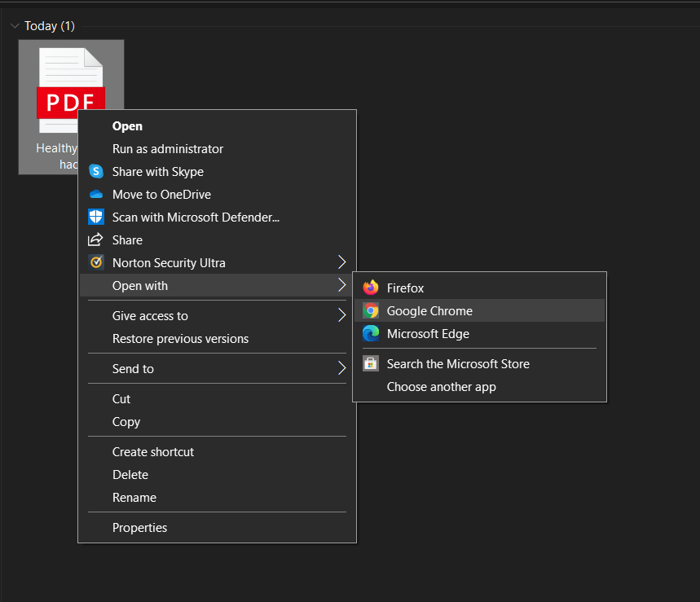Open Norton Security Ultra entry
The width and height of the screenshot is (700, 602).
point(217,263)
